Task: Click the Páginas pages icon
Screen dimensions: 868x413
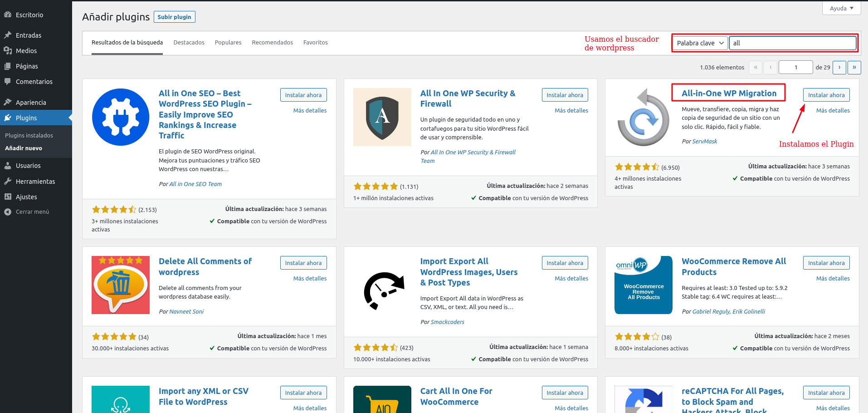Action: [x=8, y=66]
